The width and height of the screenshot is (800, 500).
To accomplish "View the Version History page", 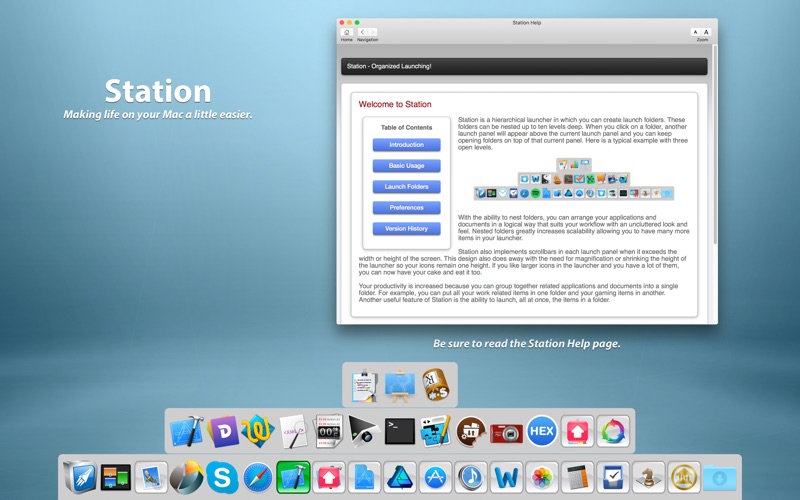I will tap(406, 229).
